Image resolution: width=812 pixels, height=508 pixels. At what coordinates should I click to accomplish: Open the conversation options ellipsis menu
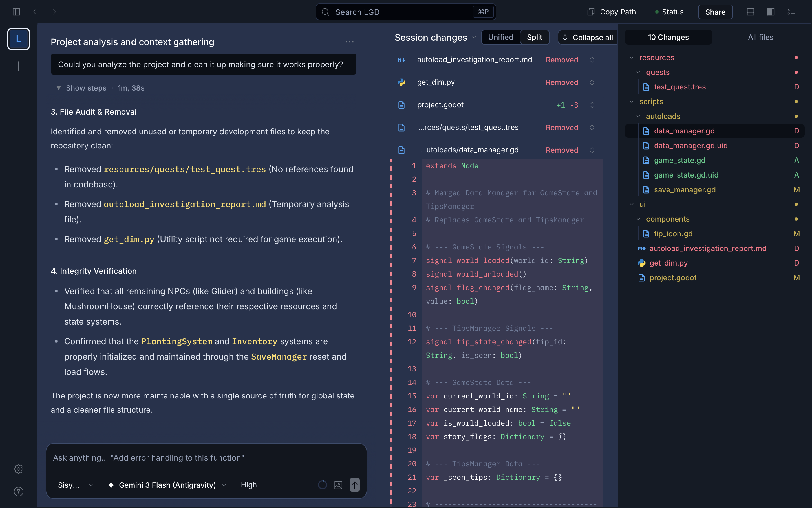349,42
